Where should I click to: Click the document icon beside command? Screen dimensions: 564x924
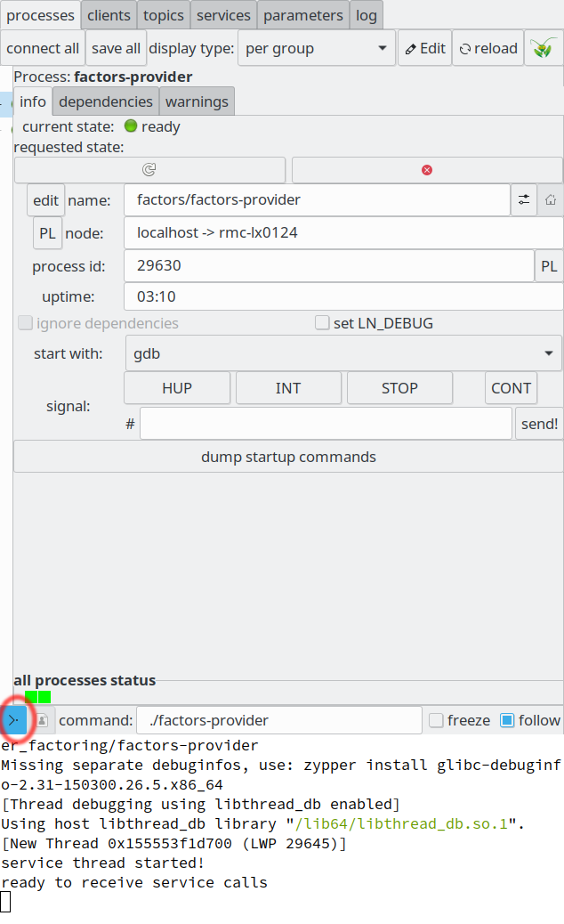43,720
